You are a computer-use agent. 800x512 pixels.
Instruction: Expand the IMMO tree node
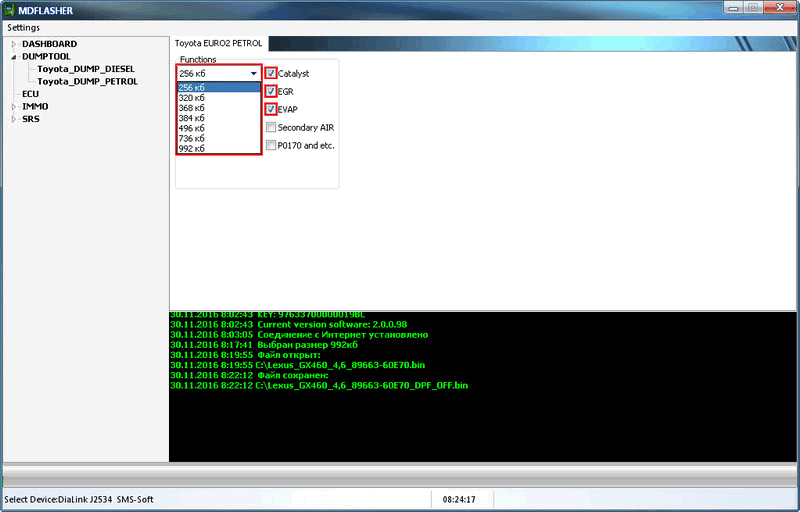14,107
